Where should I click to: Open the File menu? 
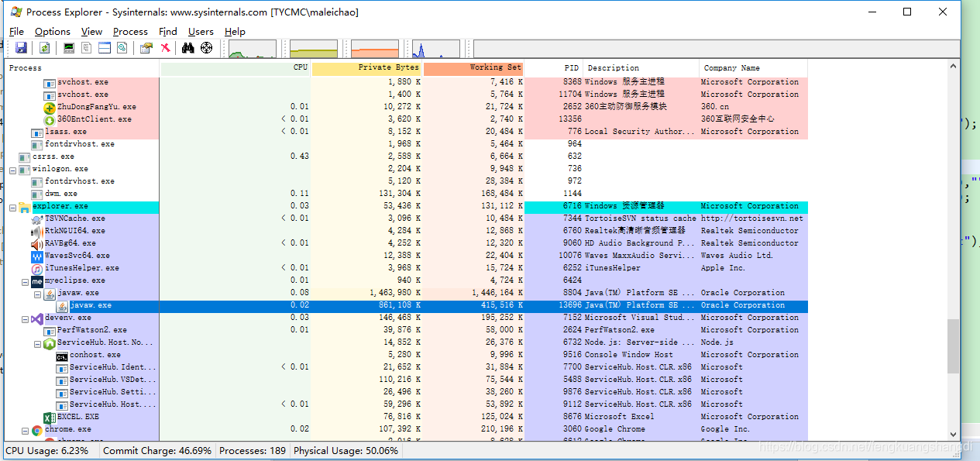pos(17,32)
